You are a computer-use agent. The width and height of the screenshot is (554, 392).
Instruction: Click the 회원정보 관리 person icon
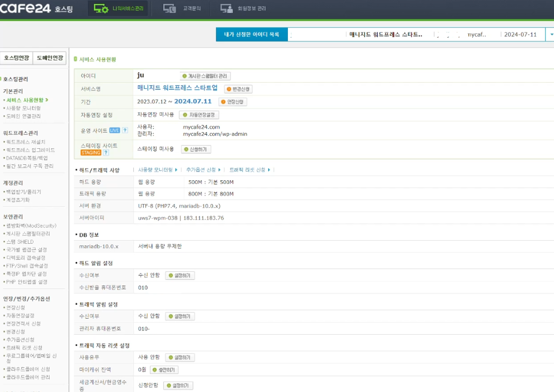coord(226,8)
